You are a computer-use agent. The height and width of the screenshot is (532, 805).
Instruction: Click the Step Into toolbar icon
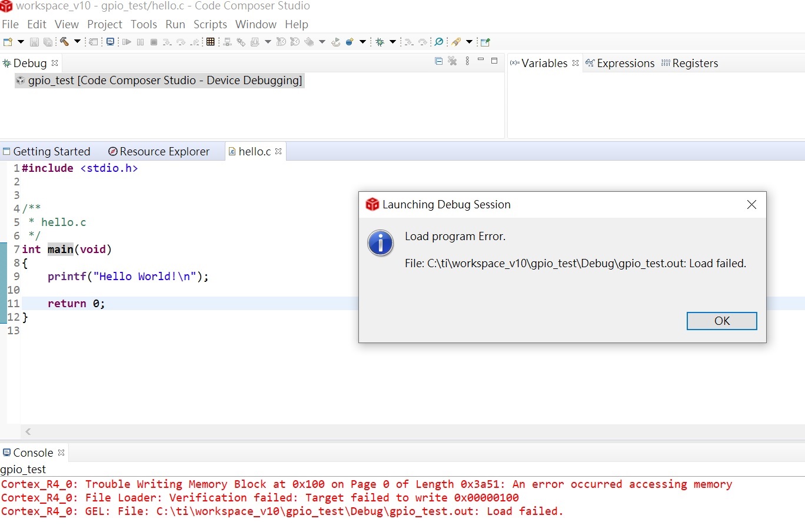click(168, 42)
